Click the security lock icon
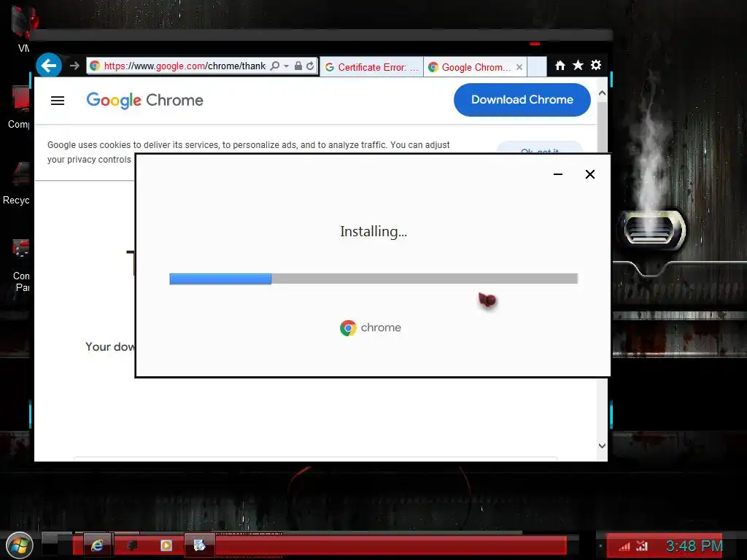 pyautogui.click(x=298, y=66)
